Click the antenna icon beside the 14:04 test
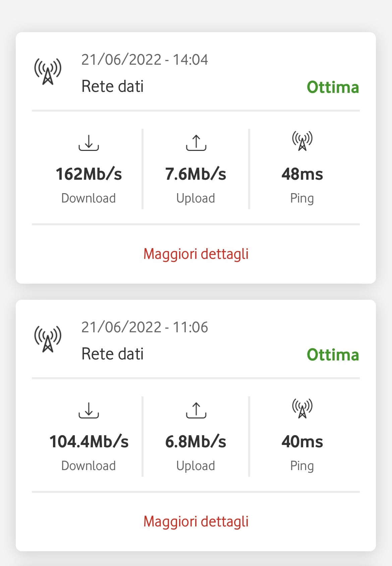Image resolution: width=392 pixels, height=566 pixels. point(48,71)
